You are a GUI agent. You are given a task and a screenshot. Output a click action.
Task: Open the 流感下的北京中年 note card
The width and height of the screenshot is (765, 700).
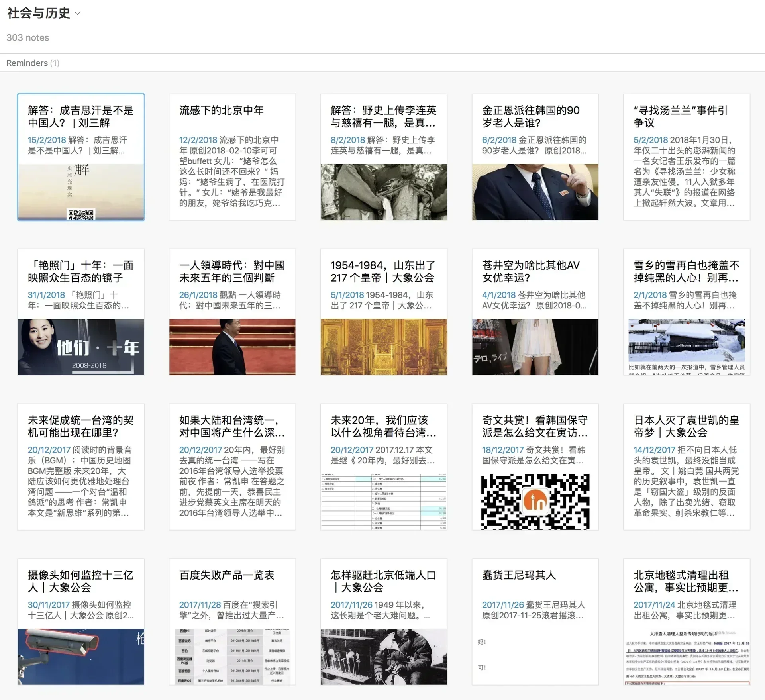pyautogui.click(x=232, y=157)
